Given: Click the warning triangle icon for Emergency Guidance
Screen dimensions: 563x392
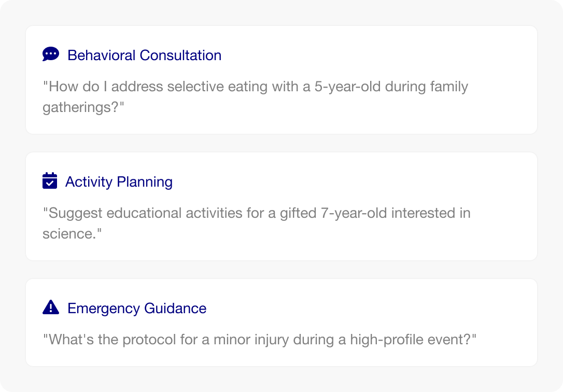Looking at the screenshot, I should pos(51,307).
